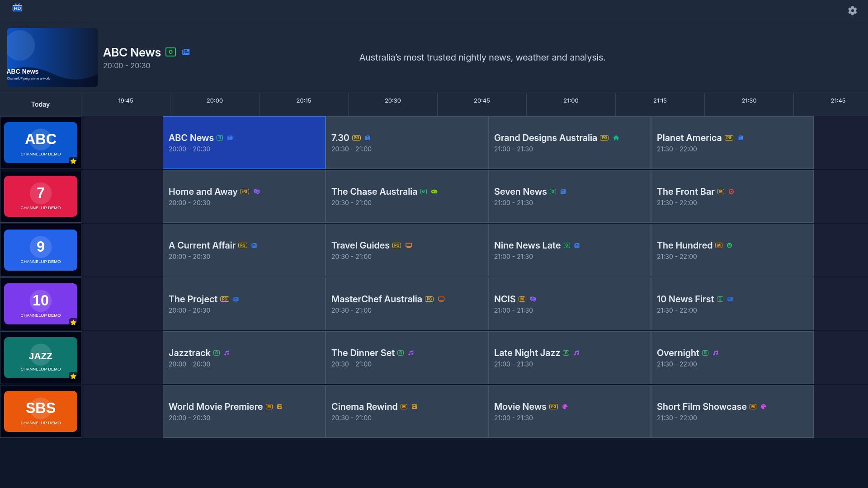Click the home icon beside Grand Designs Australia

click(616, 138)
